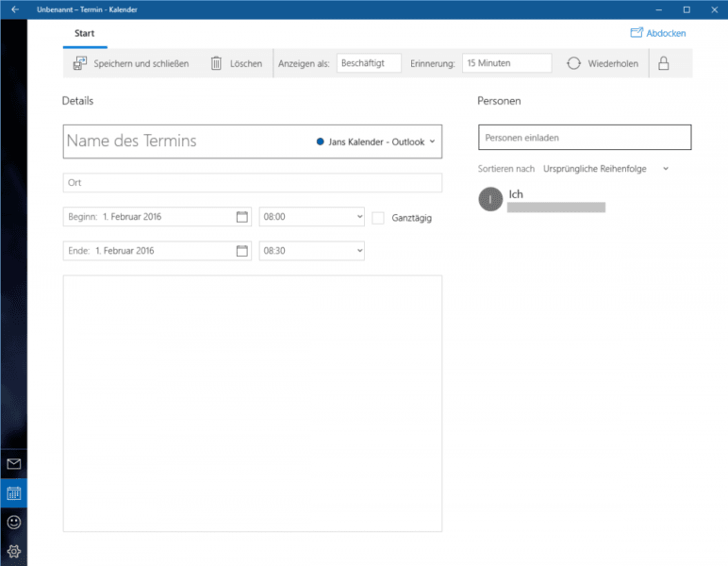Click the repeat circular arrows icon
The height and width of the screenshot is (566, 728).
tap(574, 63)
